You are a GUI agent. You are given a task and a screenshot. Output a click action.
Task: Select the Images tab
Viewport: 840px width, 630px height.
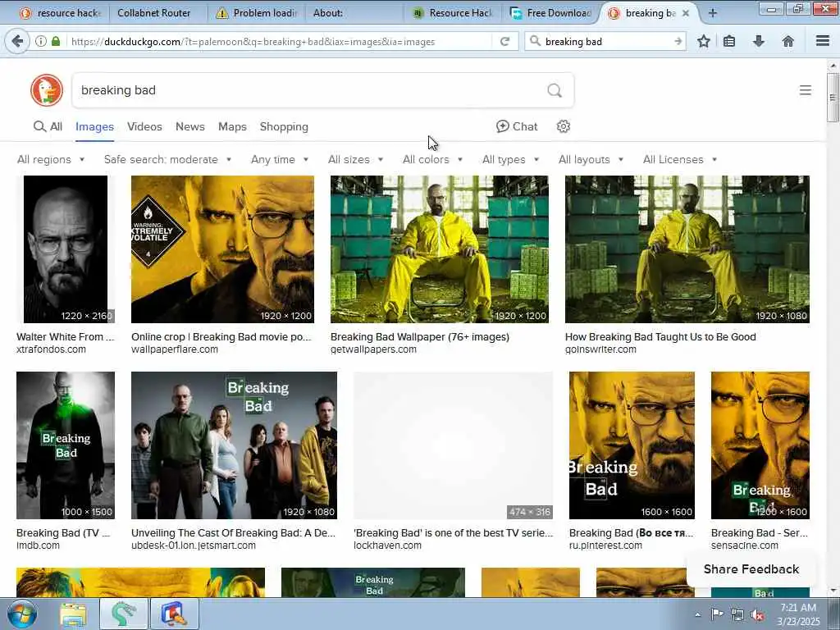tap(94, 127)
